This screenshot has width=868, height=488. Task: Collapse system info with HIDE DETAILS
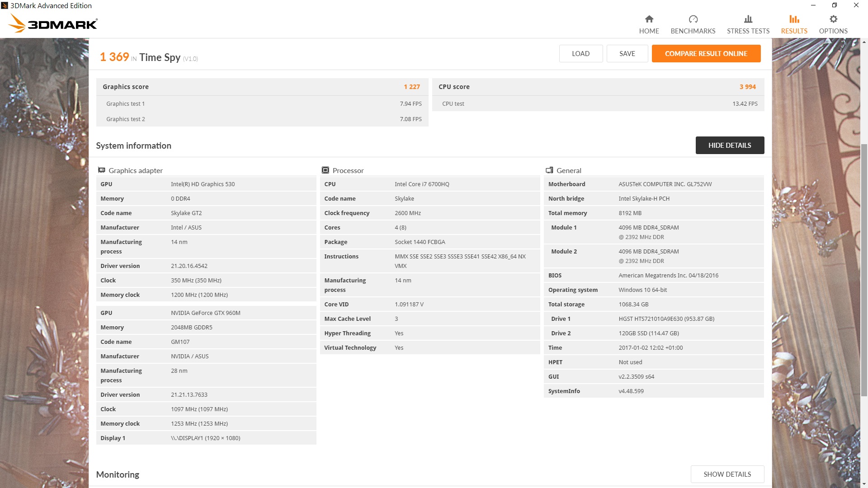[730, 145]
